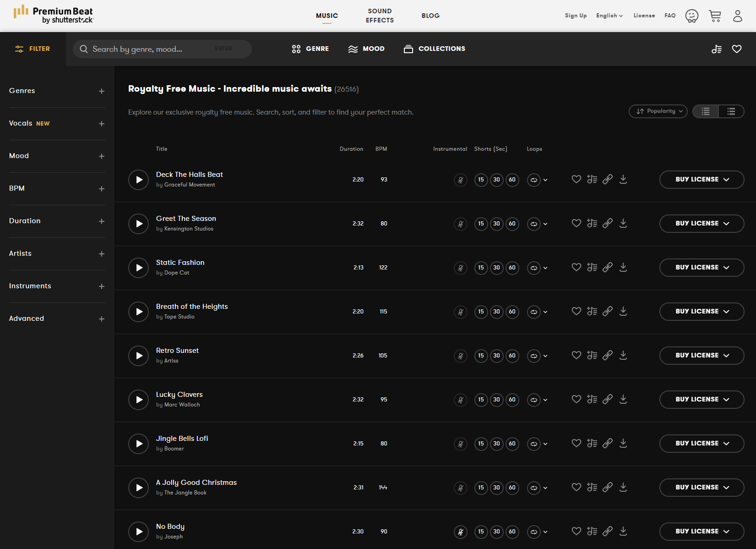Screen dimensions: 756x549
Task: Focus the search by genre, mood field
Action: [151, 49]
